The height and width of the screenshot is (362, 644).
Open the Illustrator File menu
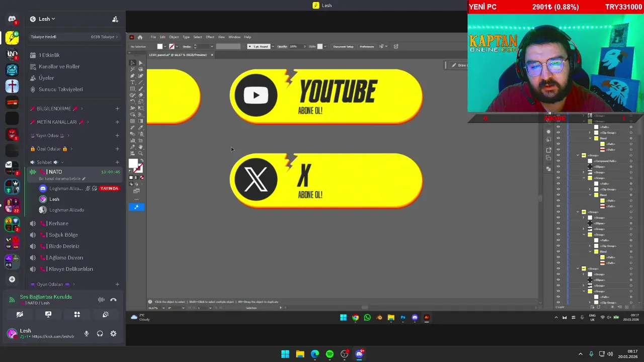coord(153,37)
